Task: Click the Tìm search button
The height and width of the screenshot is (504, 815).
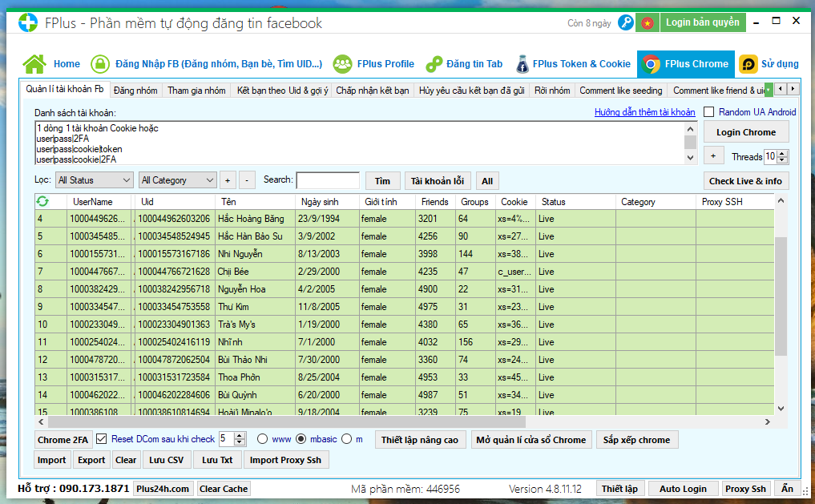Action: 382,181
